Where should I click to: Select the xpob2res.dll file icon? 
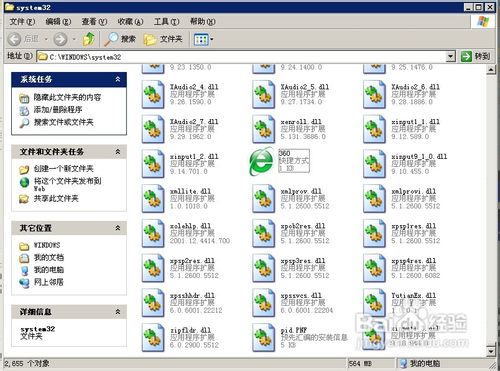coord(264,233)
